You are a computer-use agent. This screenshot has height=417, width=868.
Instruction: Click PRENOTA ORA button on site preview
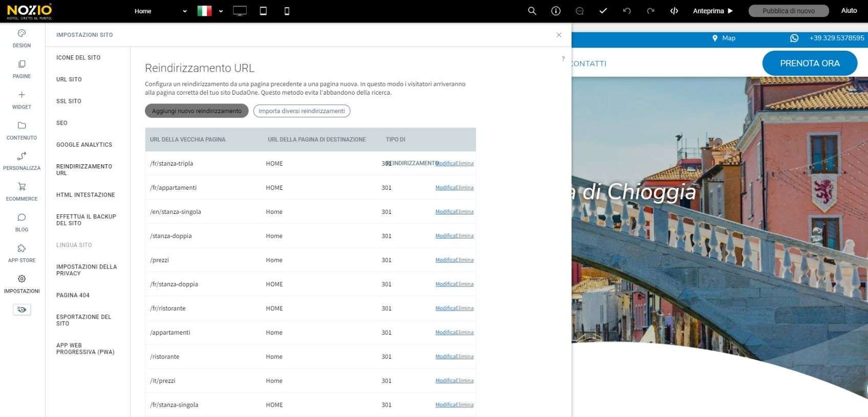[x=810, y=63]
